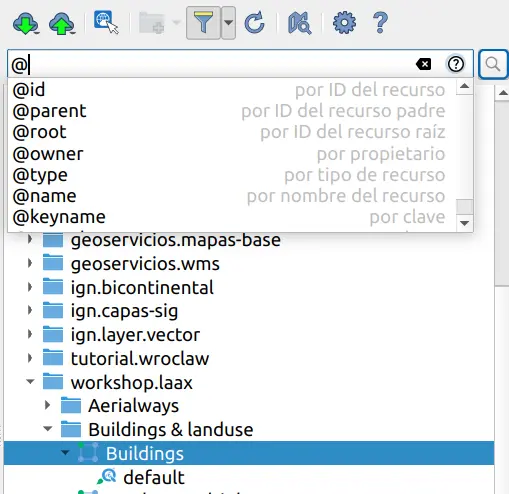The width and height of the screenshot is (509, 494).
Task: Click the map search icon
Action: pos(299,23)
